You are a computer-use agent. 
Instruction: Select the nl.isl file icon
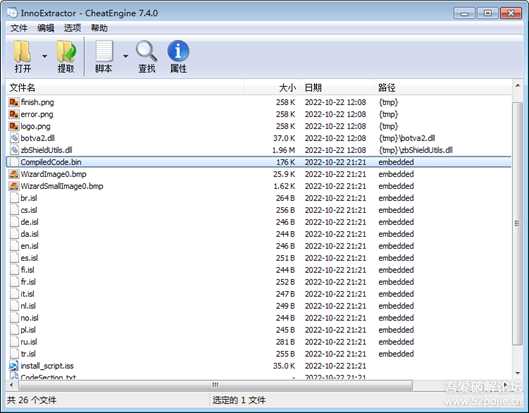(14, 306)
